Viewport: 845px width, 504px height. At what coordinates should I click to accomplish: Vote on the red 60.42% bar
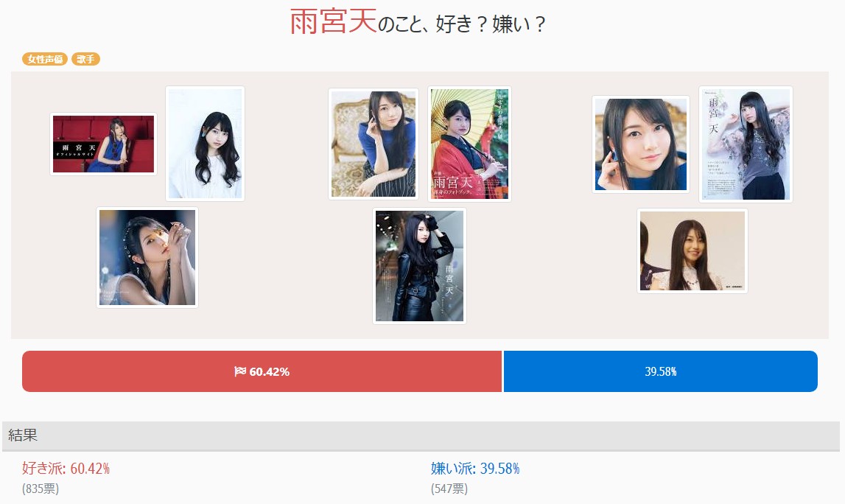coord(262,371)
